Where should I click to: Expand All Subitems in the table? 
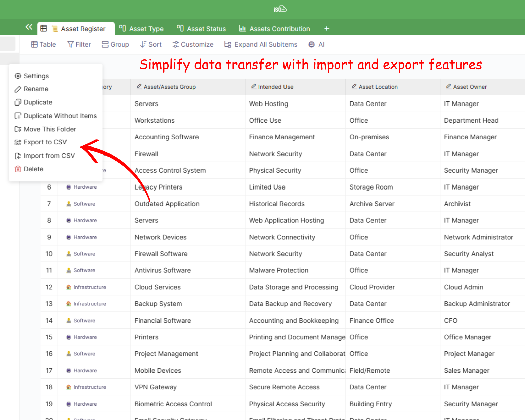[261, 44]
